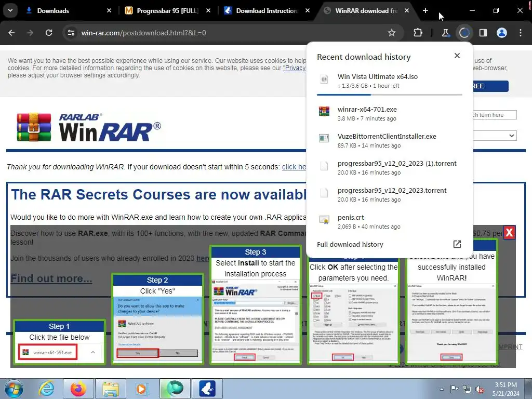Show hidden system tray icons

click(x=442, y=389)
